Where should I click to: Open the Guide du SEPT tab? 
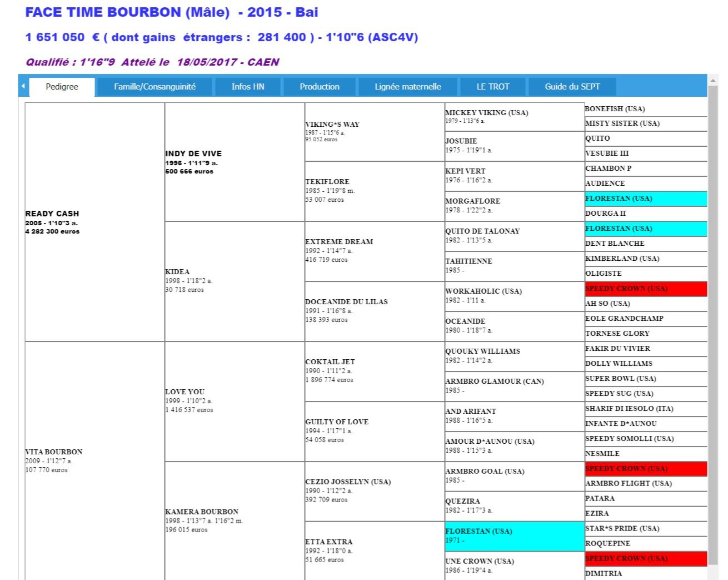click(x=572, y=87)
